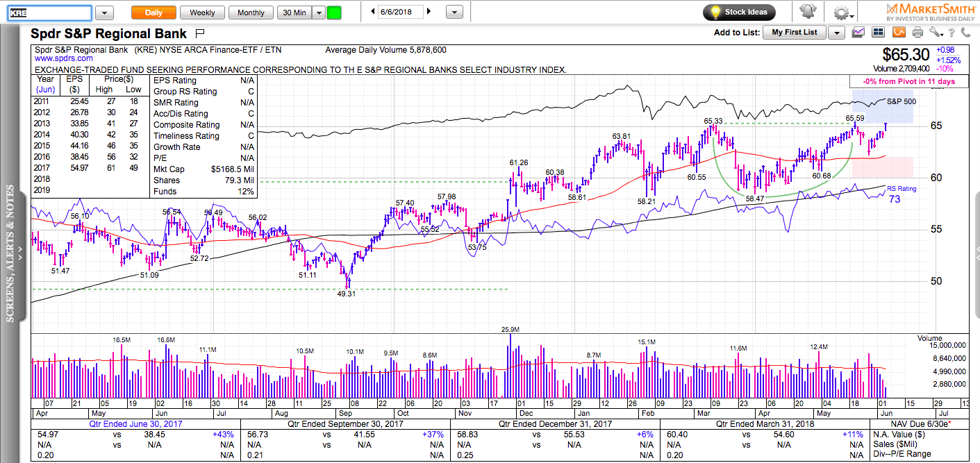980x463 pixels.
Task: Click the Stock Ideas lightbulb button
Action: pyautogui.click(x=739, y=12)
